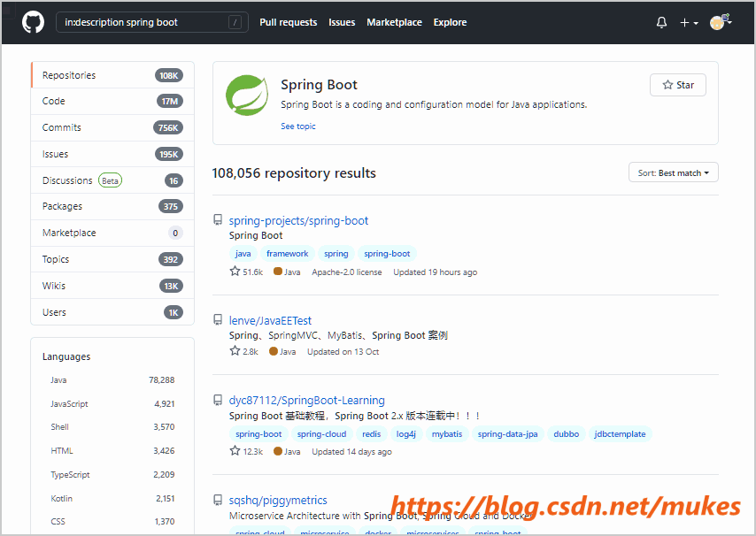Select the Repositories filter
The width and height of the screenshot is (756, 536).
tap(112, 75)
